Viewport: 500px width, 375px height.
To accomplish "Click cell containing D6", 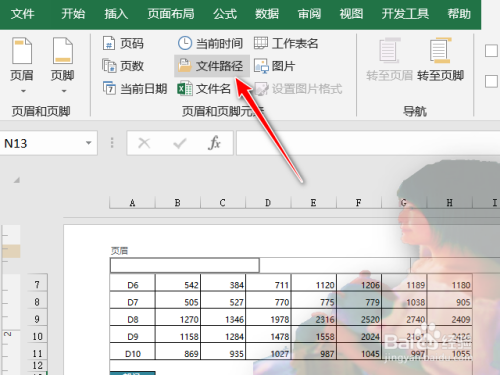I will (x=133, y=284).
